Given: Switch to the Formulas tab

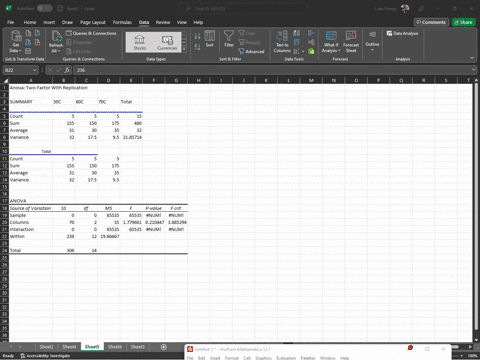Looking at the screenshot, I should click(122, 22).
